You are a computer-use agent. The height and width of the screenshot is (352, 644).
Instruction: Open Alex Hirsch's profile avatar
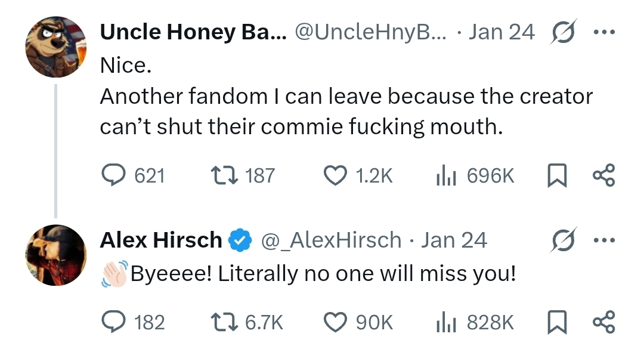[56, 255]
